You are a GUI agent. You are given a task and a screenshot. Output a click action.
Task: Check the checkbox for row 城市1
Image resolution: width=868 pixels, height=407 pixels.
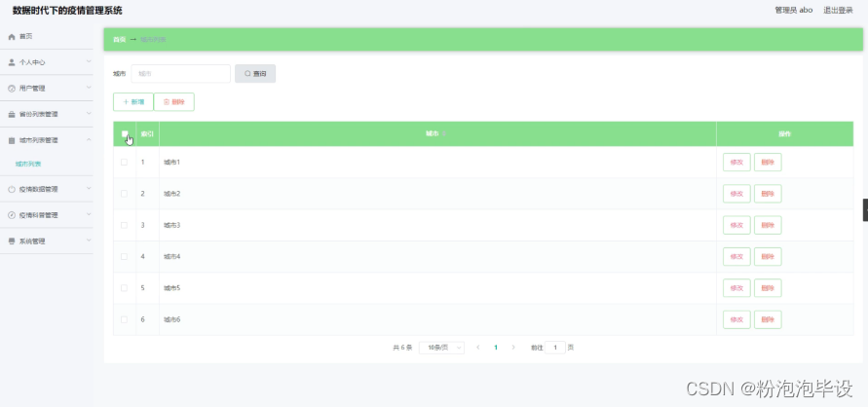pos(124,162)
